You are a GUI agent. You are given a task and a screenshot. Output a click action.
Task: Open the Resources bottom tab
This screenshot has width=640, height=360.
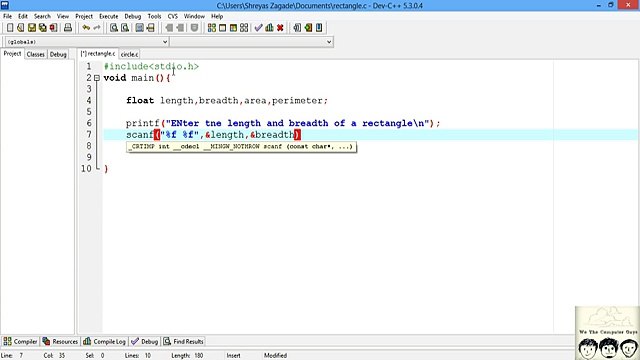pyautogui.click(x=60, y=341)
